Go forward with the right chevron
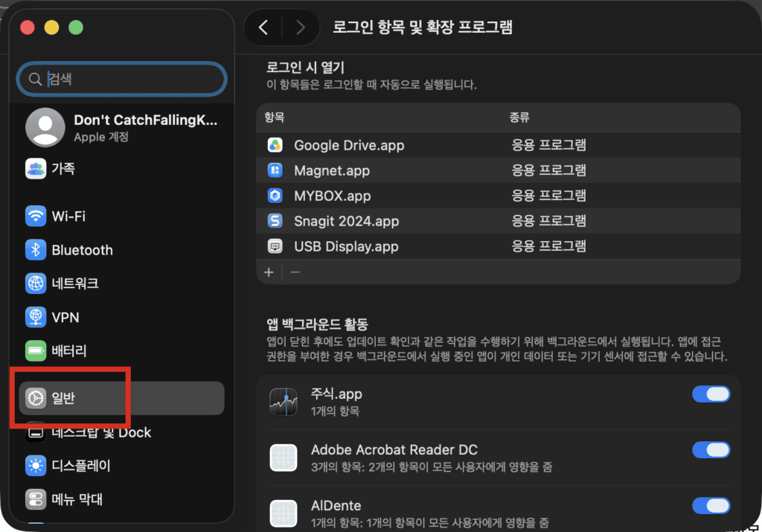 click(301, 28)
